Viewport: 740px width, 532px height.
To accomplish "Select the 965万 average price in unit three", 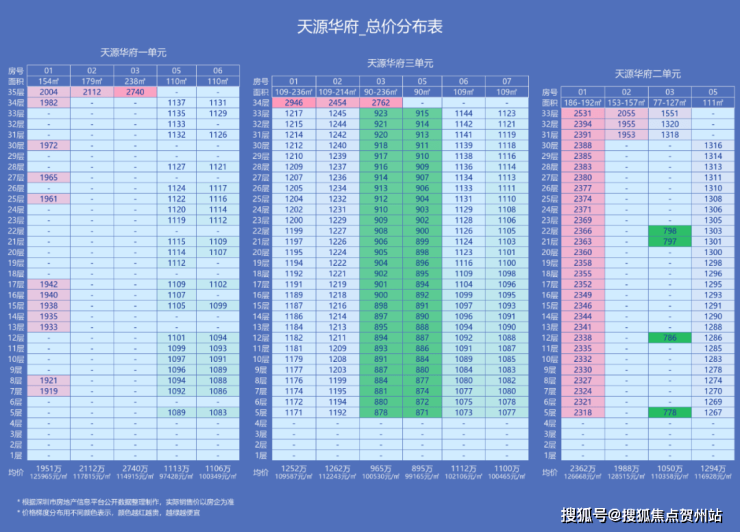I will pos(381,468).
